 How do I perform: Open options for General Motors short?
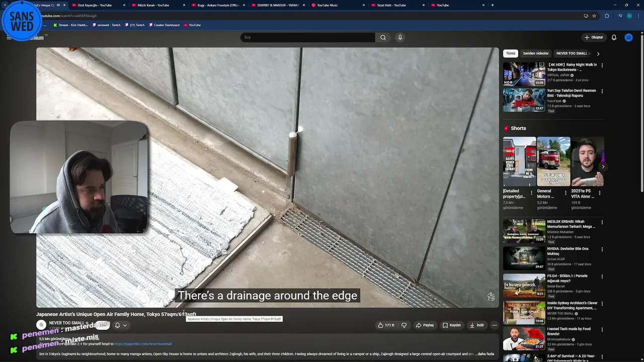coord(566,192)
